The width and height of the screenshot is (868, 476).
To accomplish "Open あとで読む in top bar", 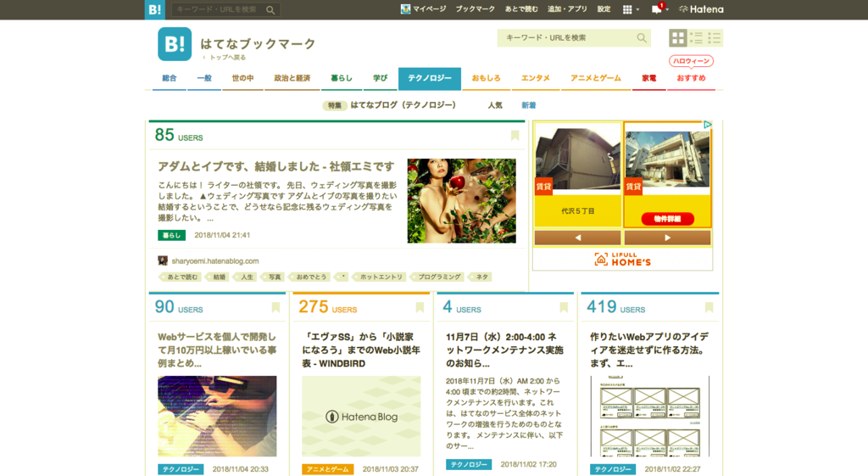I will pos(521,9).
